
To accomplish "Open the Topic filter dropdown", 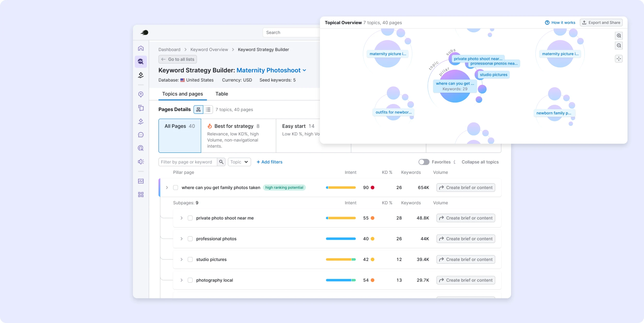I will pyautogui.click(x=239, y=162).
